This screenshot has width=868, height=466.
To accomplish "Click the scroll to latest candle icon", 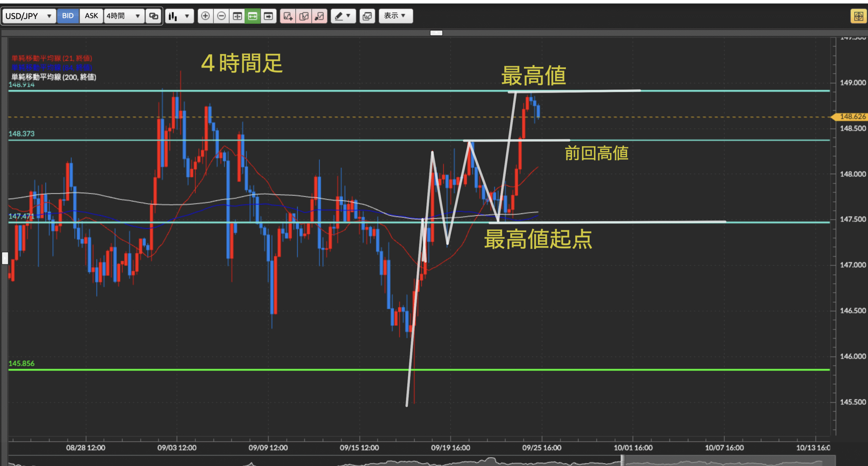I will pyautogui.click(x=268, y=16).
